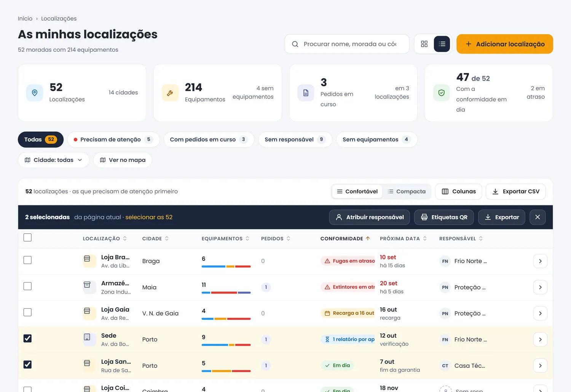Viewport: 571px width, 392px height.
Task: Click the search magnifier icon
Action: point(295,44)
